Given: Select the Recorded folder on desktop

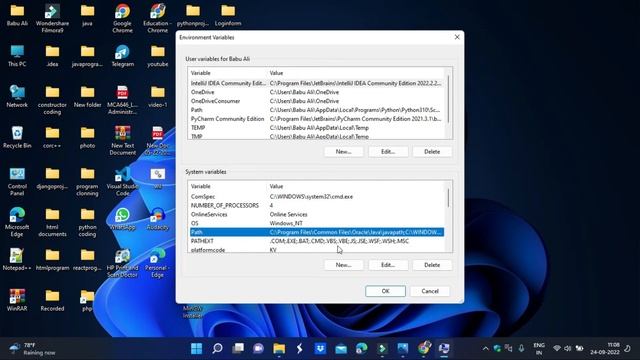Looking at the screenshot, I should click(x=52, y=300).
